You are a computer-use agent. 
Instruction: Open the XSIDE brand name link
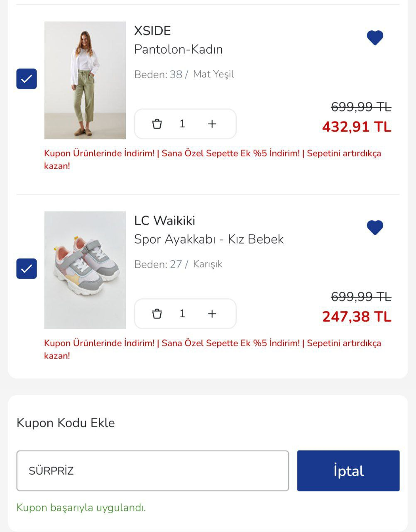point(152,31)
